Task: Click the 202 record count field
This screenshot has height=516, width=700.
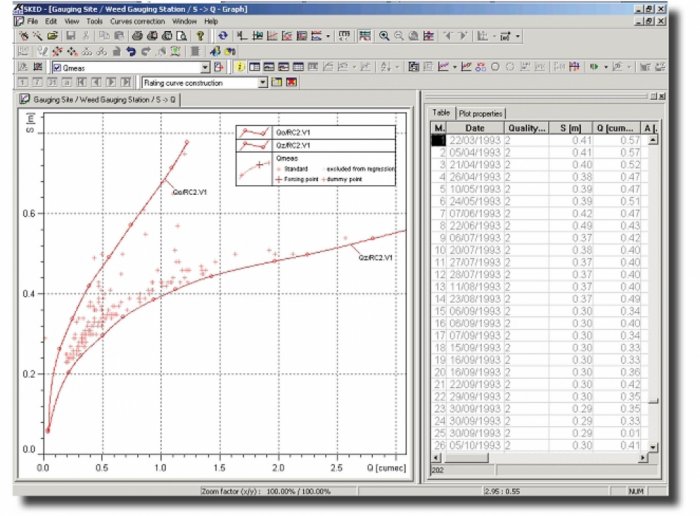Action: 462,470
